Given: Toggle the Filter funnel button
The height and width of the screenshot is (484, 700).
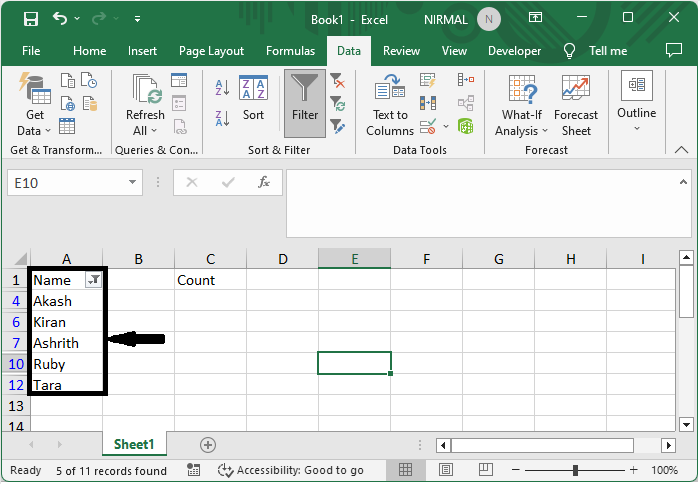Looking at the screenshot, I should tap(305, 104).
